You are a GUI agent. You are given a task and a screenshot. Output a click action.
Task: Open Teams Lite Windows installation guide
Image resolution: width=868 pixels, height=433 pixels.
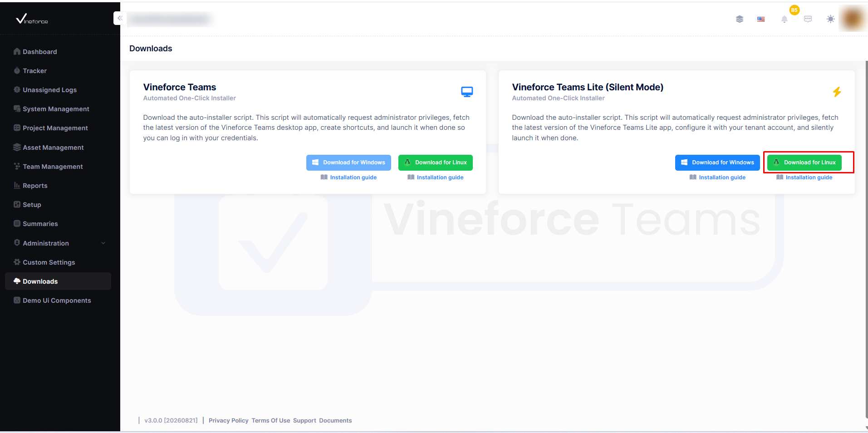click(x=717, y=177)
